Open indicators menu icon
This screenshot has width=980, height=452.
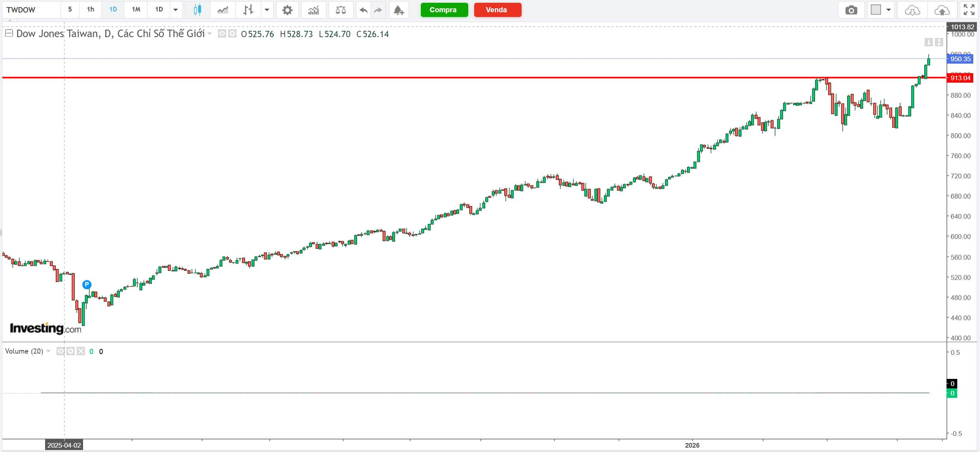(314, 10)
